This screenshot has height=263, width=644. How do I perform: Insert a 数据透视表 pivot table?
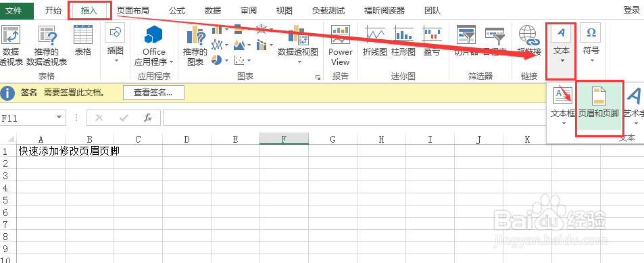pos(11,45)
